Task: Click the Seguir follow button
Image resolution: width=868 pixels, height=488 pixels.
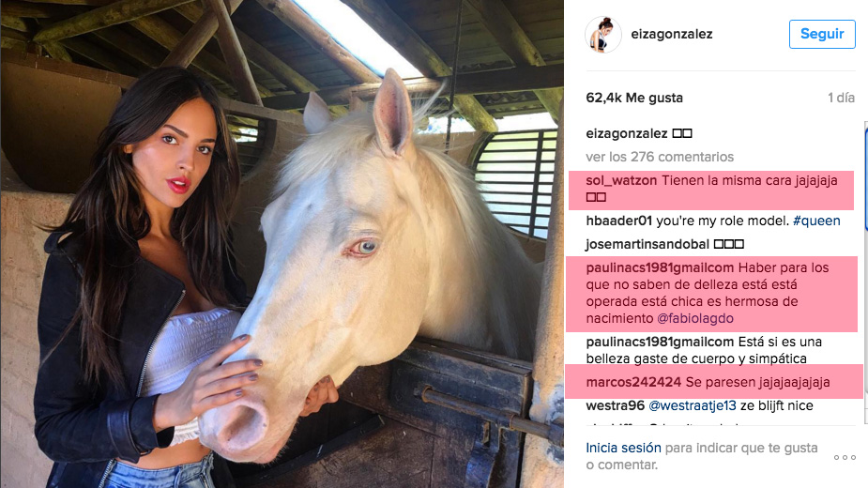Action: (x=822, y=34)
